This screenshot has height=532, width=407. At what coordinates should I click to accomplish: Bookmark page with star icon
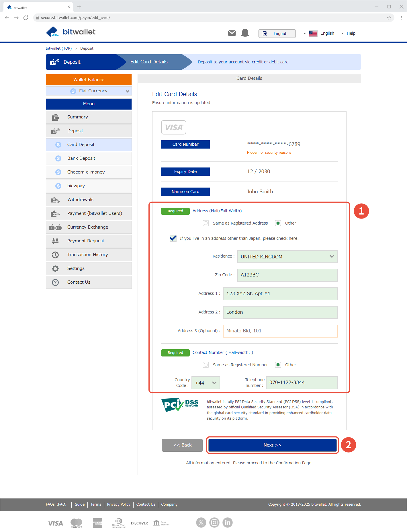pos(389,18)
